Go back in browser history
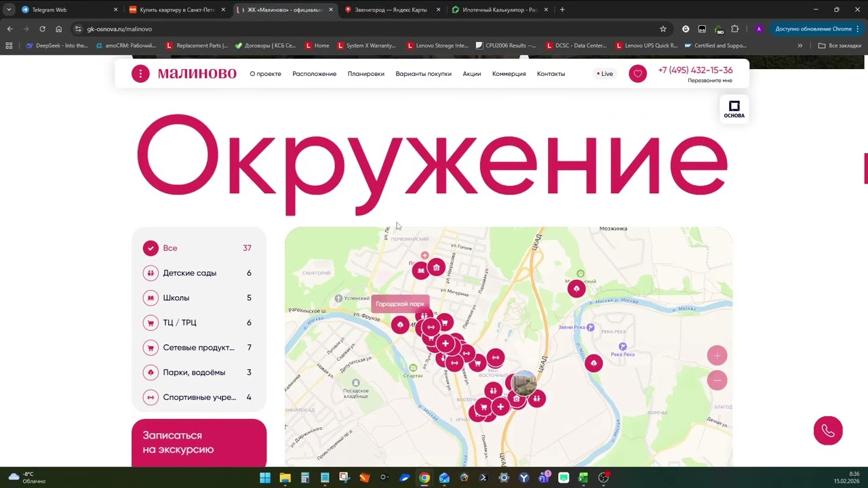 click(x=10, y=29)
